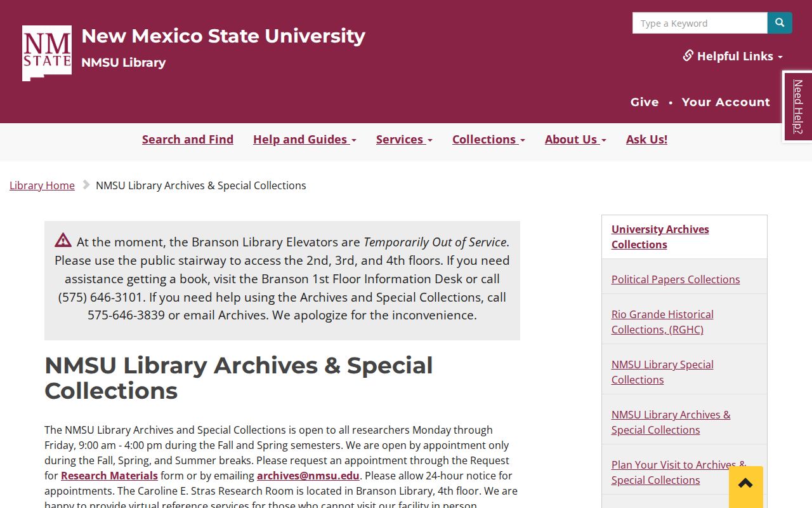Expand the Services menu
The width and height of the screenshot is (812, 508).
[x=404, y=139]
